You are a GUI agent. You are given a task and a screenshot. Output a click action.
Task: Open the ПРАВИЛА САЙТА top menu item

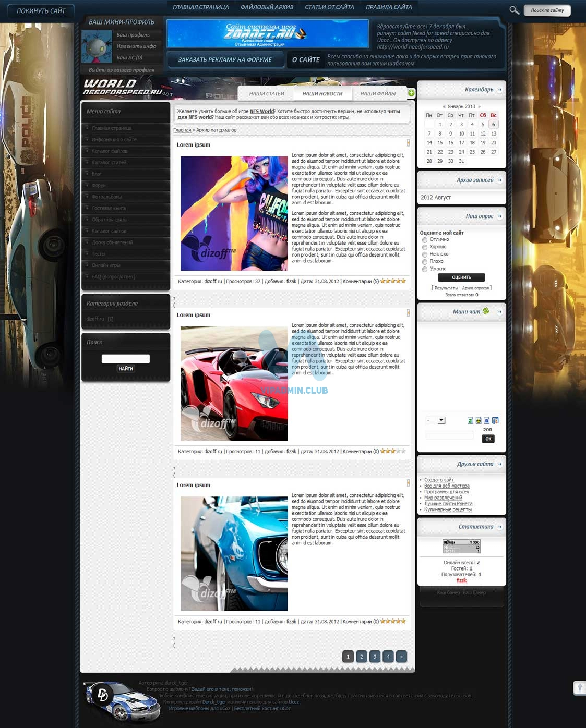click(x=389, y=7)
